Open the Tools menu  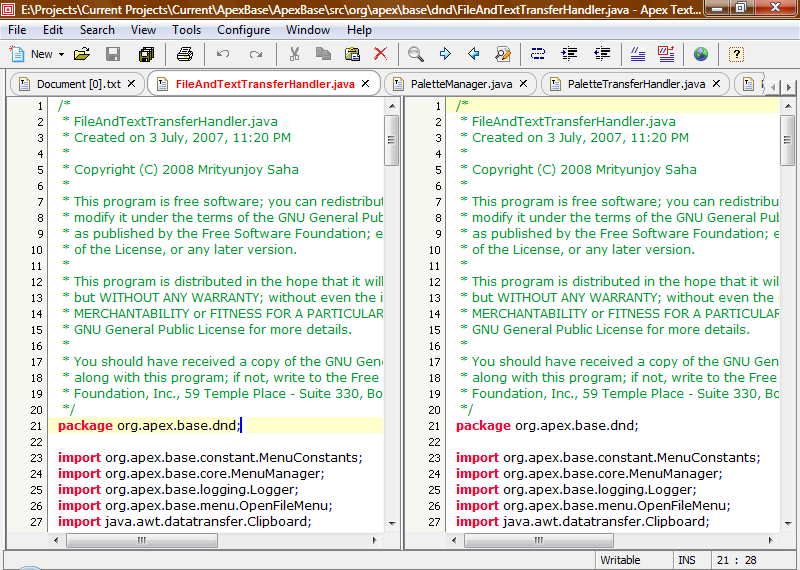[186, 30]
